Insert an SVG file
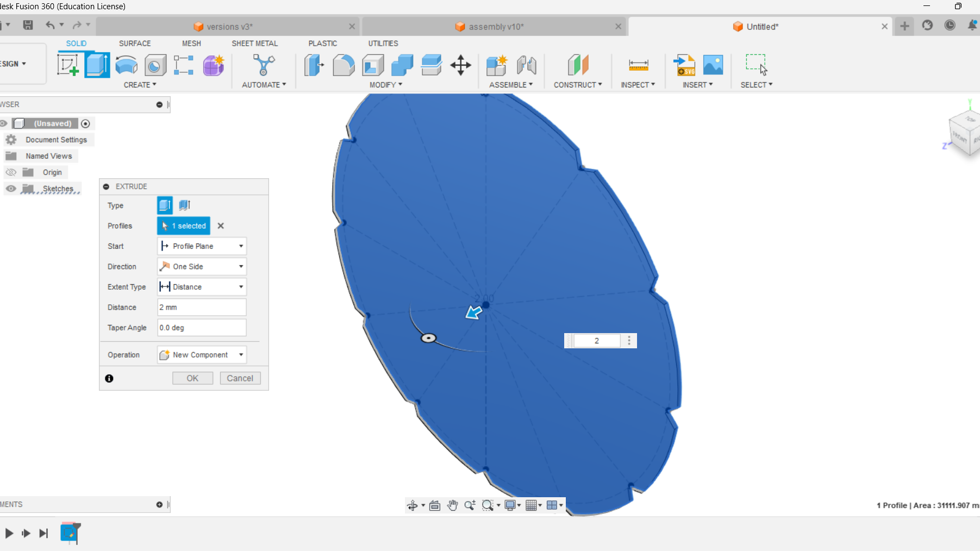This screenshot has width=980, height=551. [x=684, y=65]
